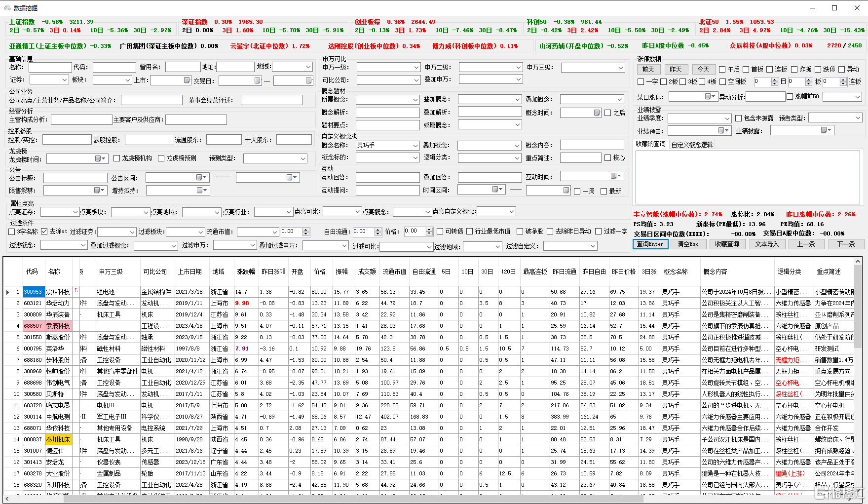Viewport: 868px width, 504px height.
Task: Click the 上市日期 column header
Action: pyautogui.click(x=190, y=271)
